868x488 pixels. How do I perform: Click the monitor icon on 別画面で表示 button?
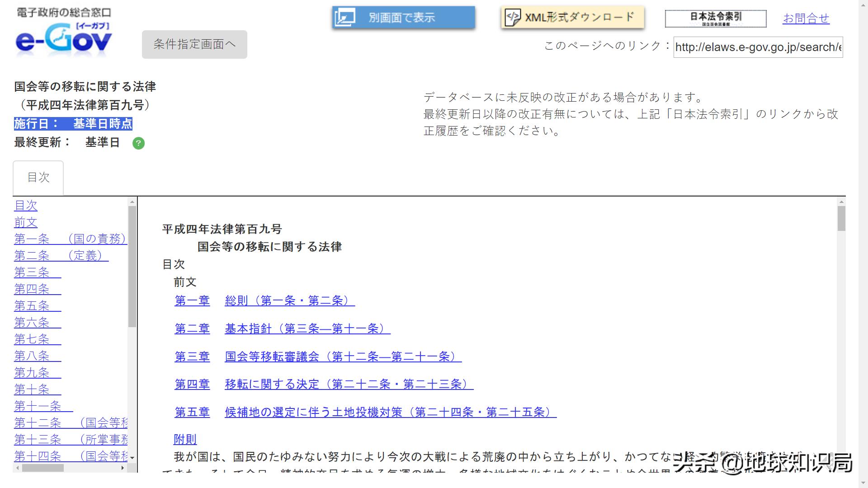point(344,17)
